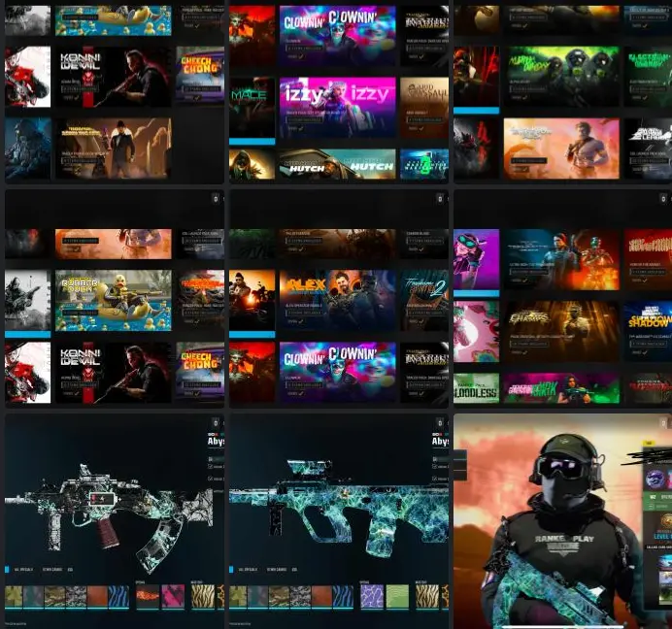Toggle the upper checkbox beside the bullpup rifle preview
Screen dimensions: 672x629
point(435,467)
